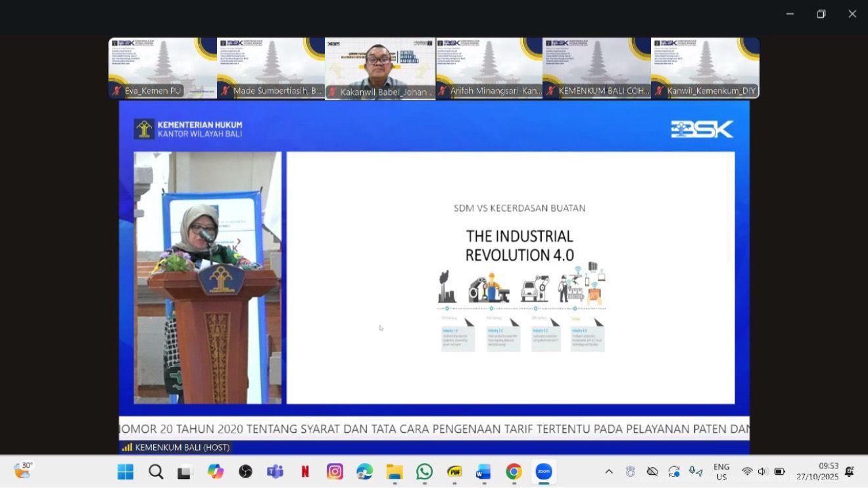Open WhatsApp from the taskbar
The width and height of the screenshot is (868, 488).
click(425, 472)
